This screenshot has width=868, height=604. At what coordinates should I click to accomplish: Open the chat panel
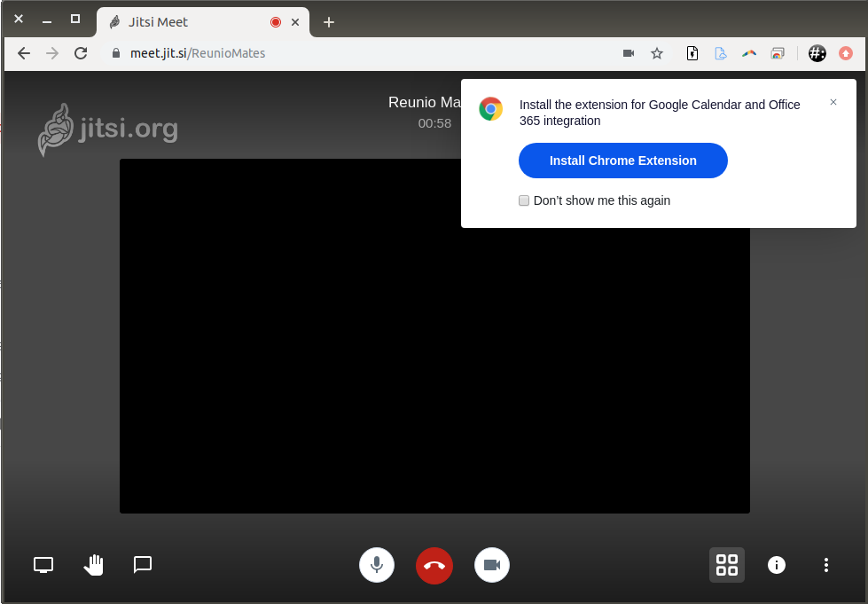[143, 565]
